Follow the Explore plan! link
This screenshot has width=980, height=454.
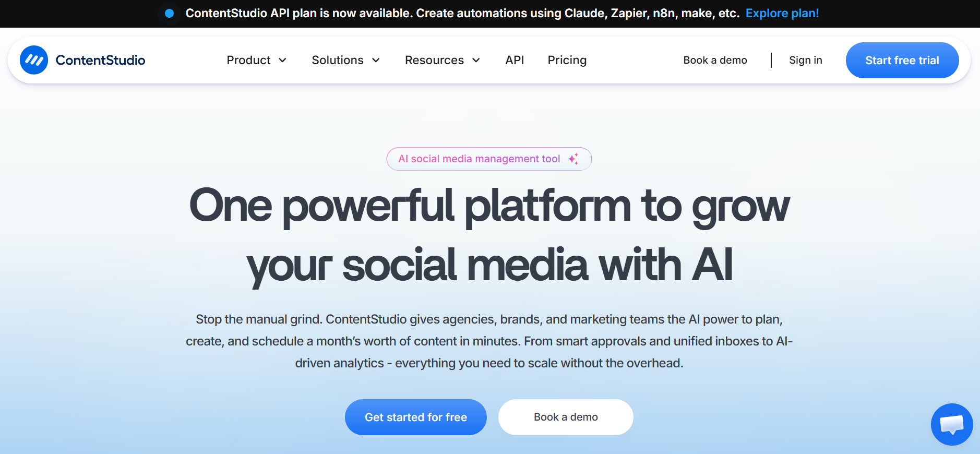(x=782, y=14)
